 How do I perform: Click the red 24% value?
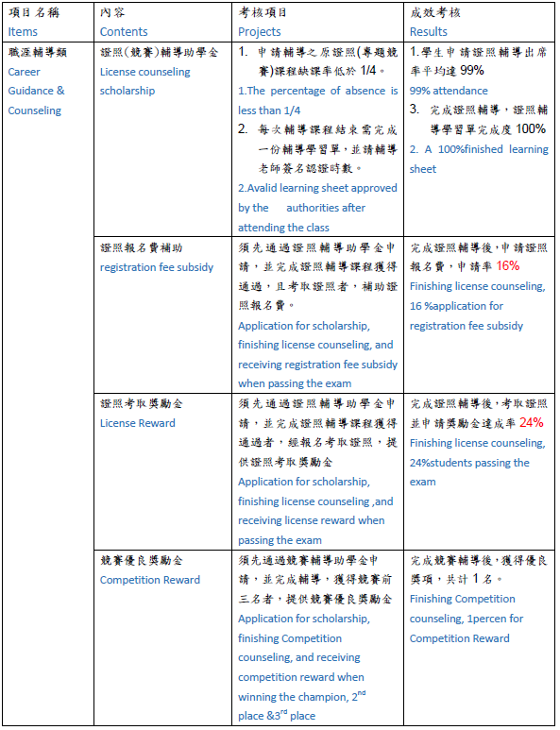tap(531, 422)
